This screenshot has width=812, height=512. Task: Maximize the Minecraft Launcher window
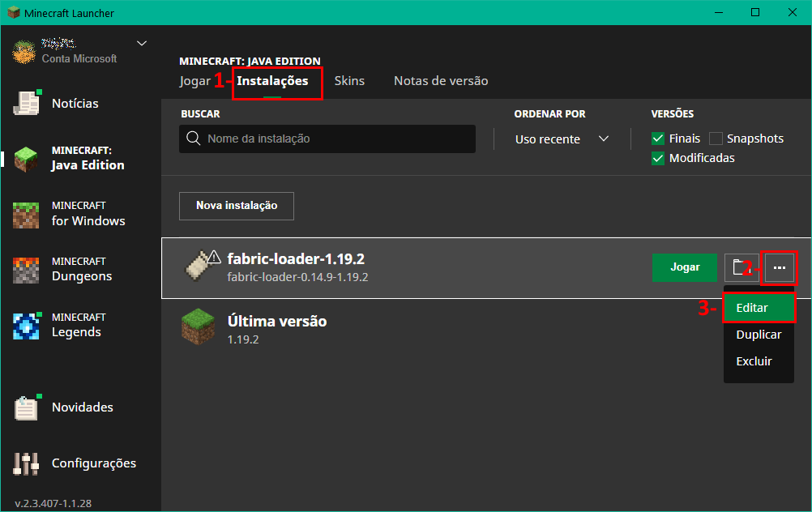coord(755,12)
